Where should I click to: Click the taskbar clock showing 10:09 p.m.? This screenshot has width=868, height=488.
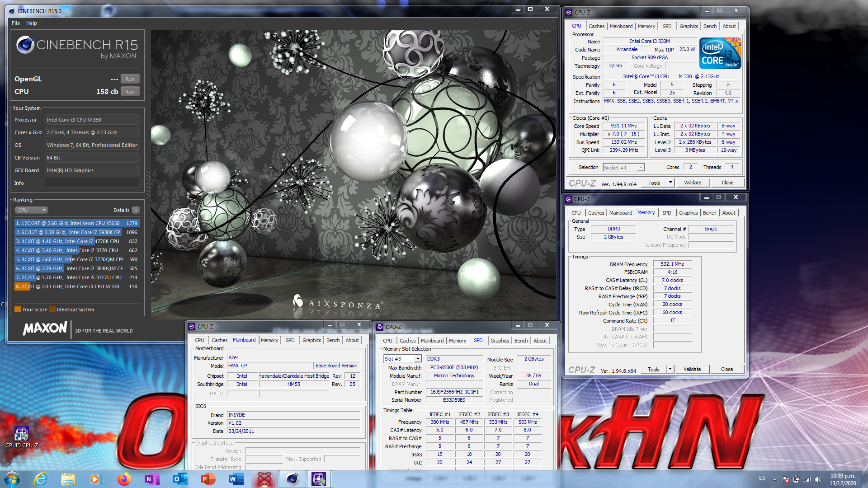click(843, 479)
